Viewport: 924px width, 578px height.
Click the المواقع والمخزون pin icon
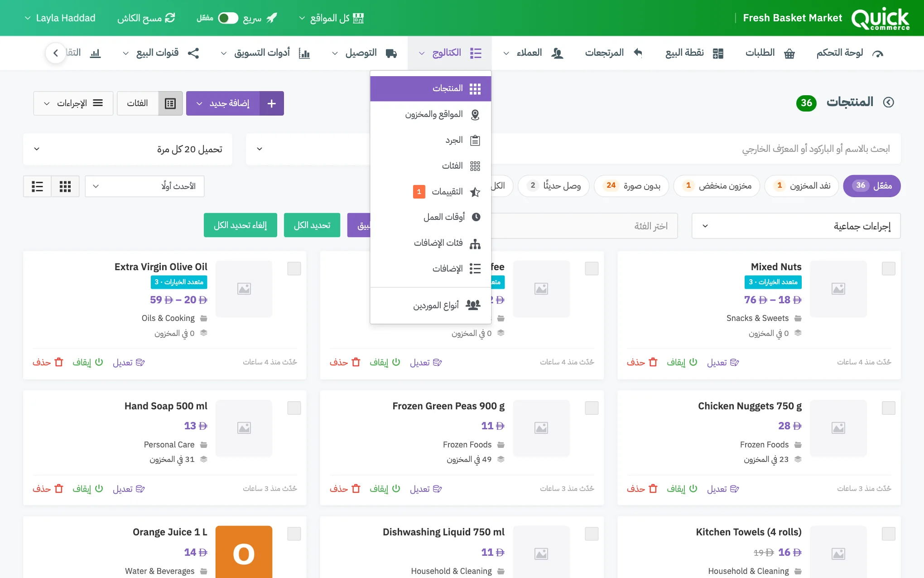coord(475,115)
